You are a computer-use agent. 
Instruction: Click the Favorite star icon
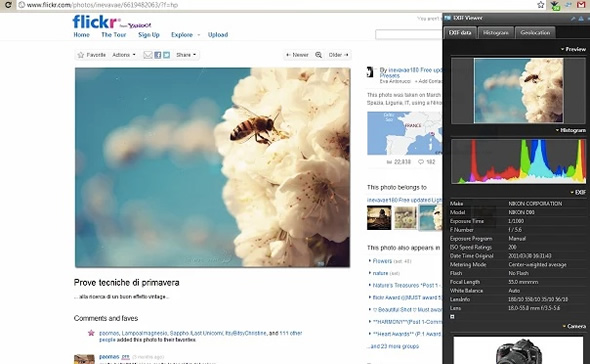(81, 55)
